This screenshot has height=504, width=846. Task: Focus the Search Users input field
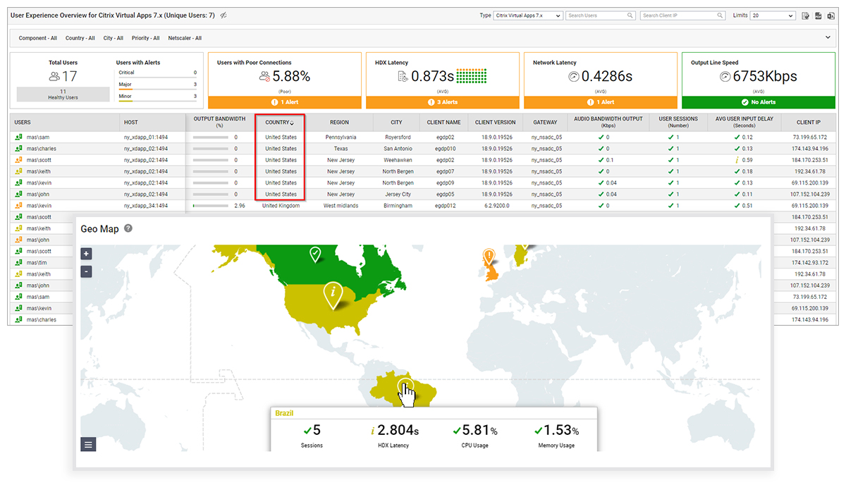point(600,16)
